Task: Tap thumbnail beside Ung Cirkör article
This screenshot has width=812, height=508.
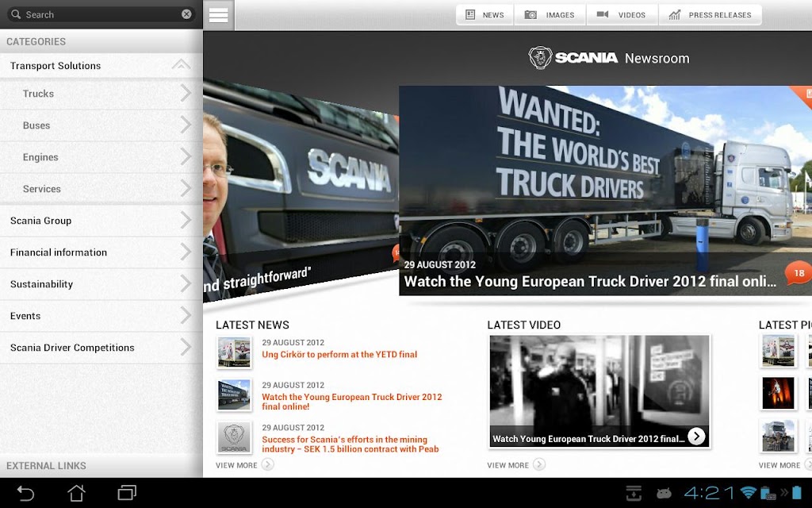Action: [x=234, y=352]
